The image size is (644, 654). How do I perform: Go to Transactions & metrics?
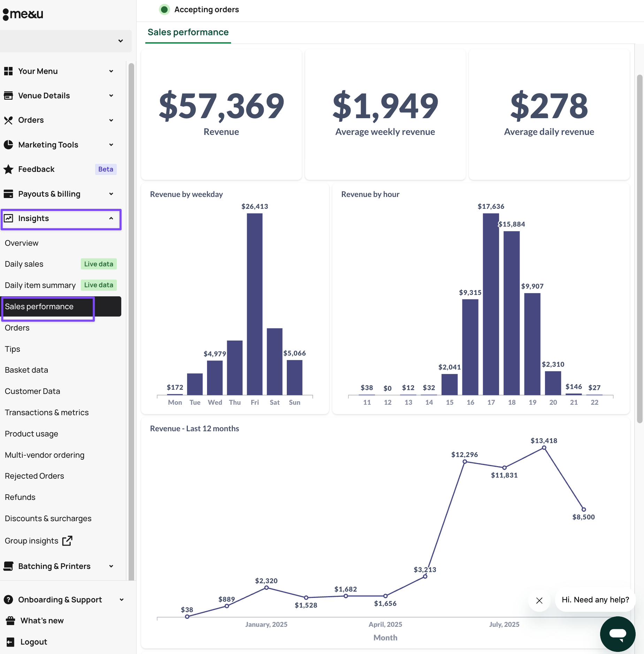47,412
